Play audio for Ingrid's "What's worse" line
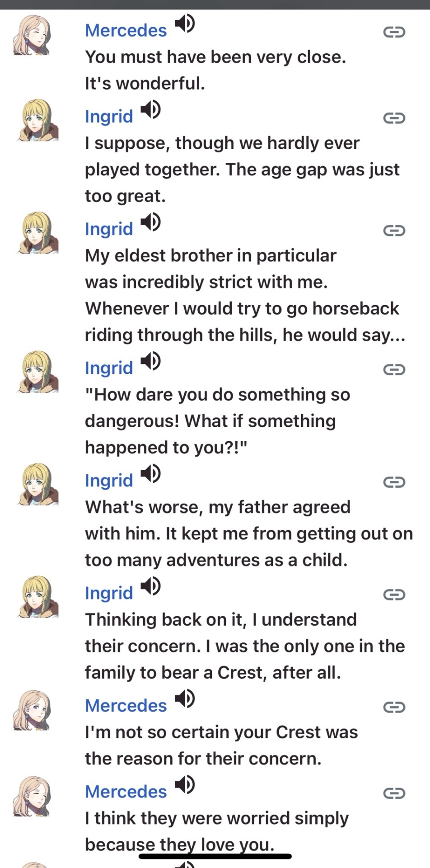430x868 pixels. (150, 473)
